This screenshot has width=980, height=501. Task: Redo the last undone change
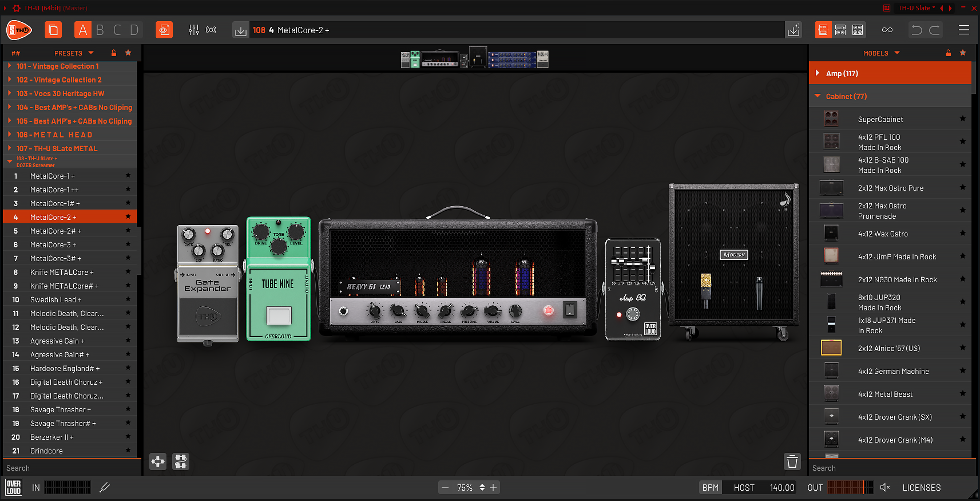[934, 30]
